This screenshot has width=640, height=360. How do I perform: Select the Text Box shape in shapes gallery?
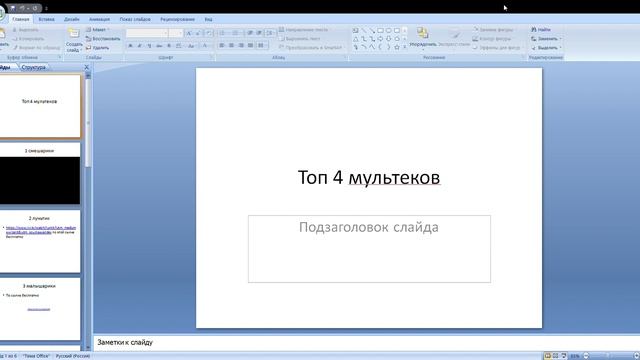(x=356, y=31)
